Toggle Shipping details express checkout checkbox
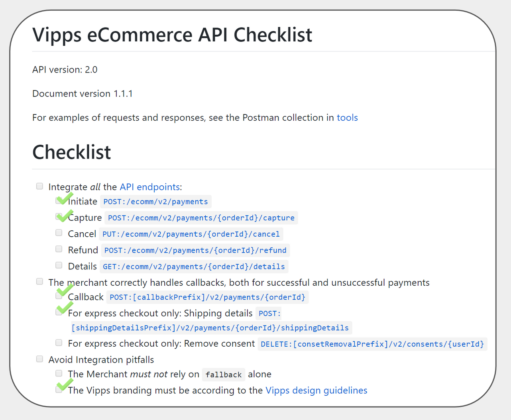The width and height of the screenshot is (511, 420). click(x=59, y=312)
